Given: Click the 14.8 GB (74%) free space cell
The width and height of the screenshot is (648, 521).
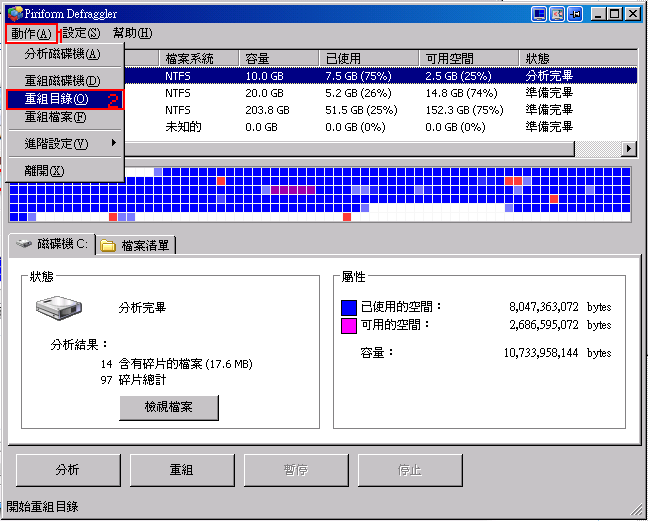Looking at the screenshot, I should 461,93.
